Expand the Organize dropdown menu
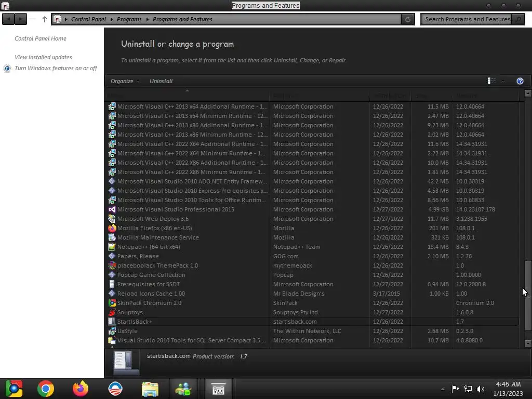Screen dimensions: 532x399 tap(125, 81)
